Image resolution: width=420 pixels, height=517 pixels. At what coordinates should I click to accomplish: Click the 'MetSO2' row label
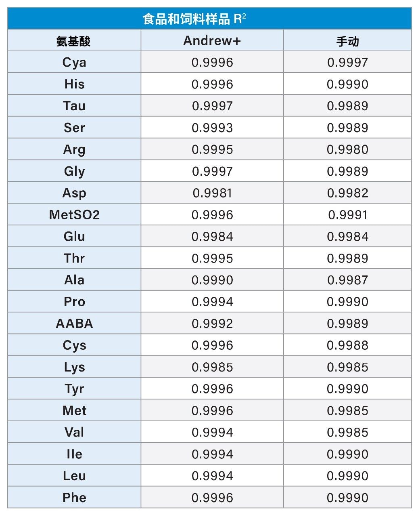pos(74,215)
